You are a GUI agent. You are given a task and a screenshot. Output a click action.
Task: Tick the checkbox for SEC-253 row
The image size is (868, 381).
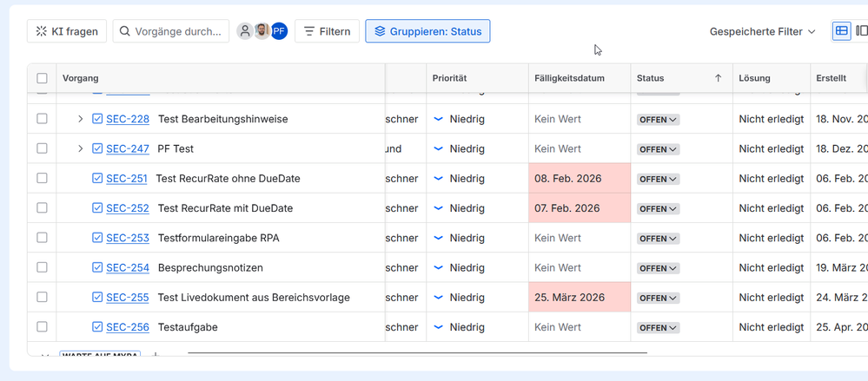click(42, 238)
